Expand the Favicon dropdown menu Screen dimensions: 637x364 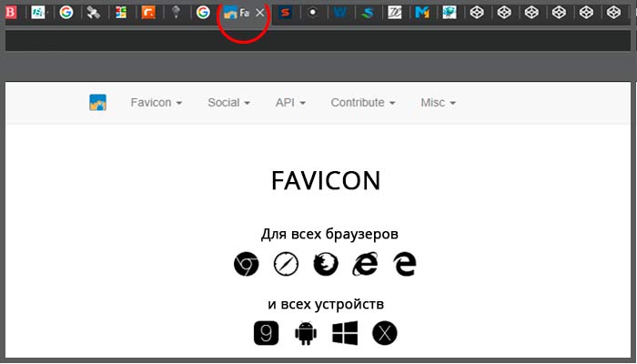click(x=156, y=103)
